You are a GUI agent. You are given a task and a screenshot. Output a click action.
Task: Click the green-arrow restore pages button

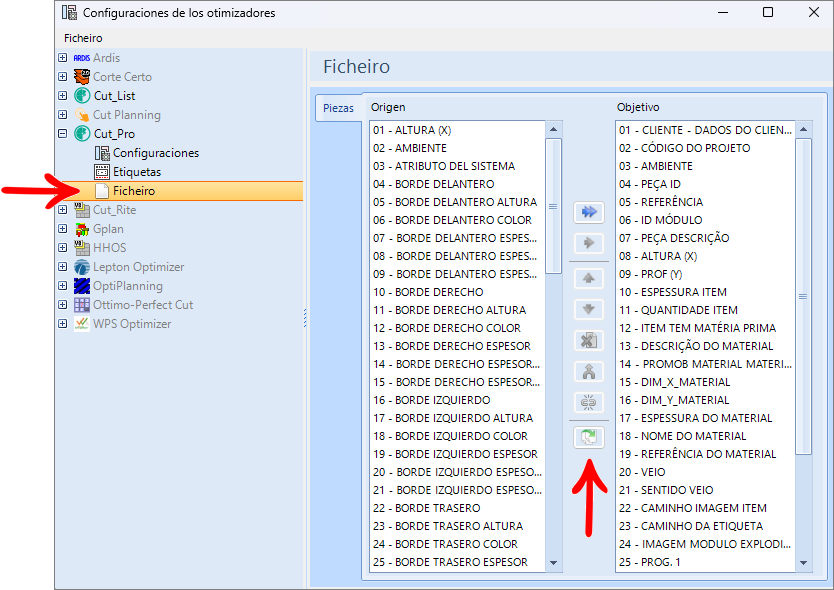pyautogui.click(x=589, y=438)
